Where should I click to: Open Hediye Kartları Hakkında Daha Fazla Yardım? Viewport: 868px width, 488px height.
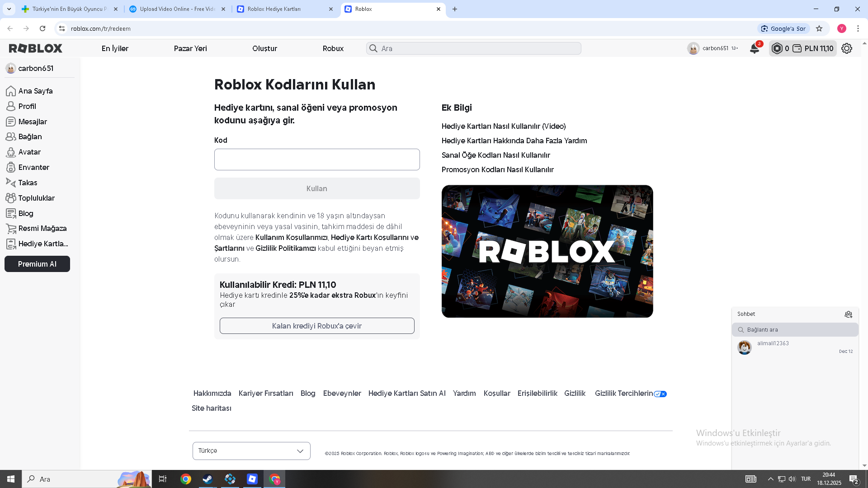pyautogui.click(x=514, y=141)
